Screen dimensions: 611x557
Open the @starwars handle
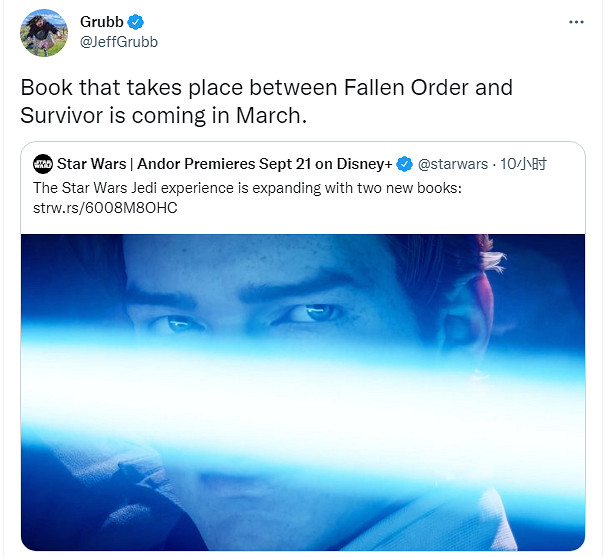[453, 164]
